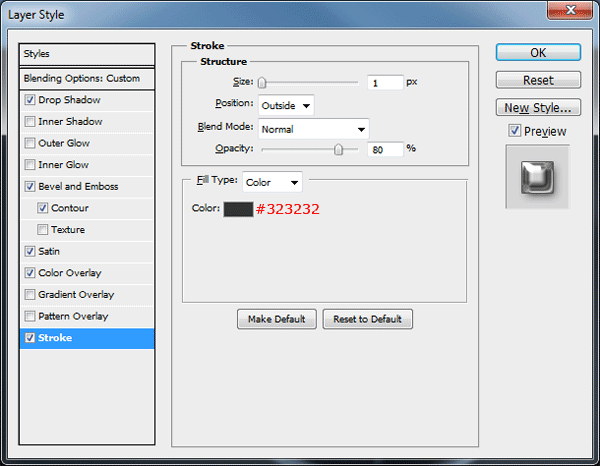Click the Opacity percent input field
The width and height of the screenshot is (600, 466).
pos(385,149)
